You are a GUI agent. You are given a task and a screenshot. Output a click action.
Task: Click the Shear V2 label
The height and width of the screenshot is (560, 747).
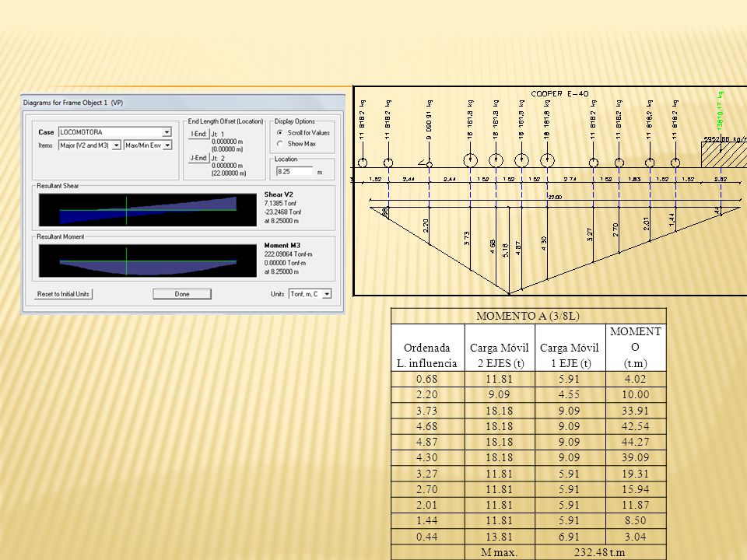pos(279,194)
